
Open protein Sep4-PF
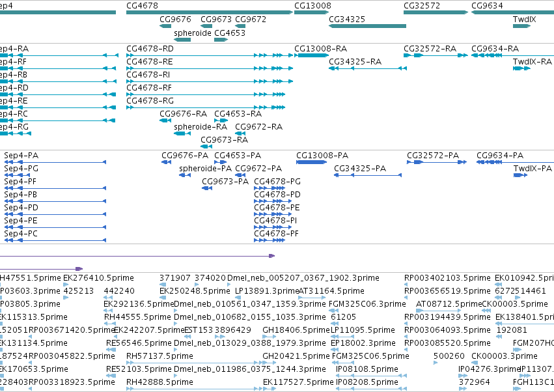point(20,182)
